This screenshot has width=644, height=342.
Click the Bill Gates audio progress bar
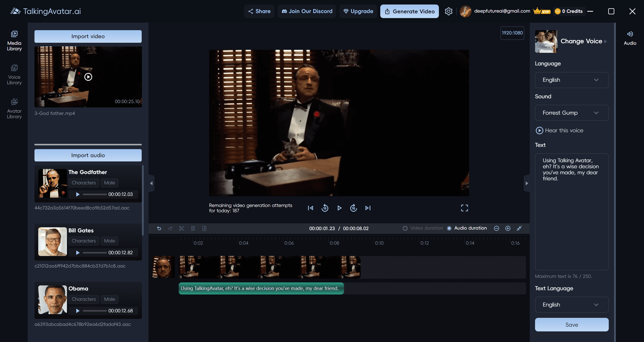[95, 253]
